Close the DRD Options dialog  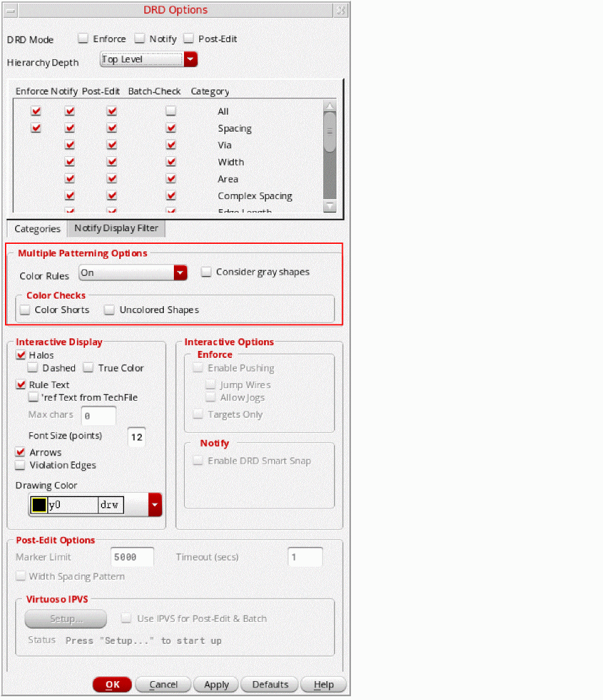click(341, 10)
